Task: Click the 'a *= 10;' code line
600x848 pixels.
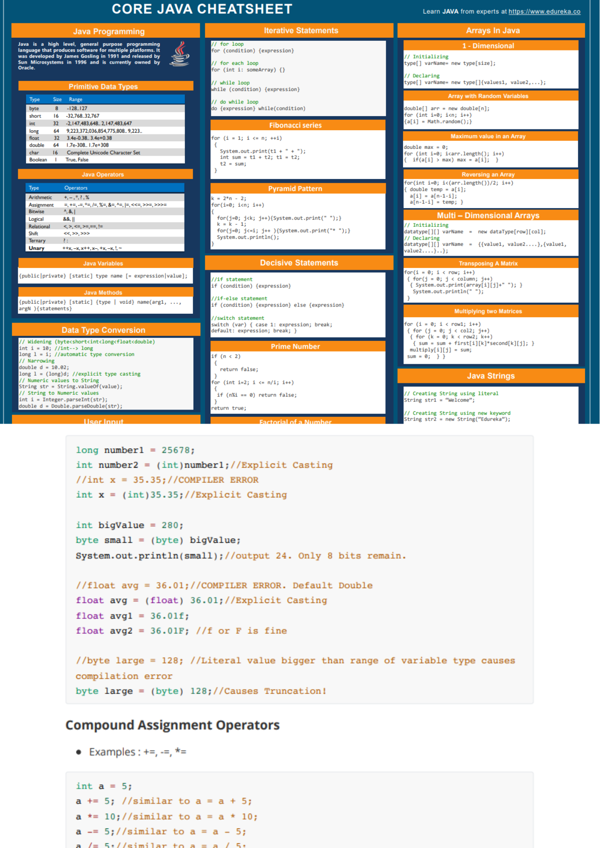Action: (x=167, y=817)
